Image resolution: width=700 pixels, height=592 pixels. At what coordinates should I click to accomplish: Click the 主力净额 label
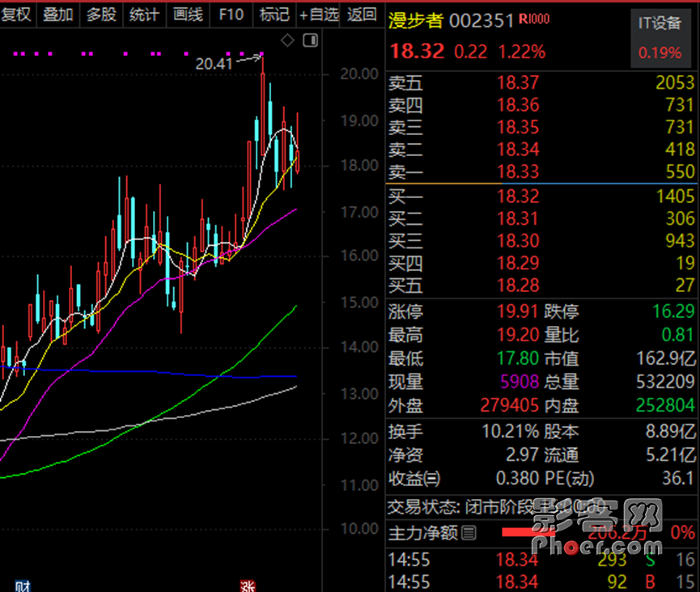coord(423,533)
